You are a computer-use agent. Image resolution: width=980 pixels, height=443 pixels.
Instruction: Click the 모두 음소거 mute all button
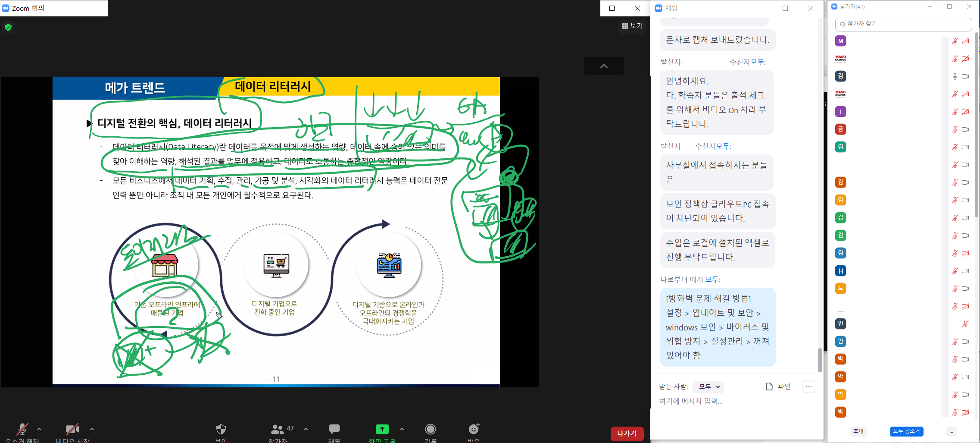[906, 431]
